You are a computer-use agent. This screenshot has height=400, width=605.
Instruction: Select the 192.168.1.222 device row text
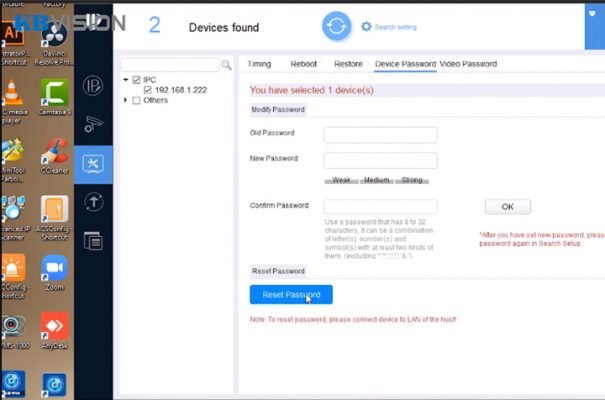[181, 90]
